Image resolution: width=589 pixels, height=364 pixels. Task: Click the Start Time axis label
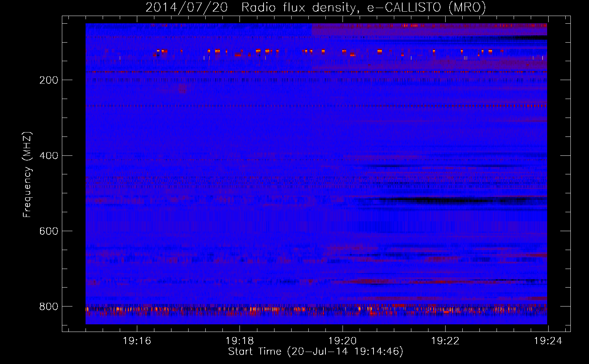click(x=316, y=352)
